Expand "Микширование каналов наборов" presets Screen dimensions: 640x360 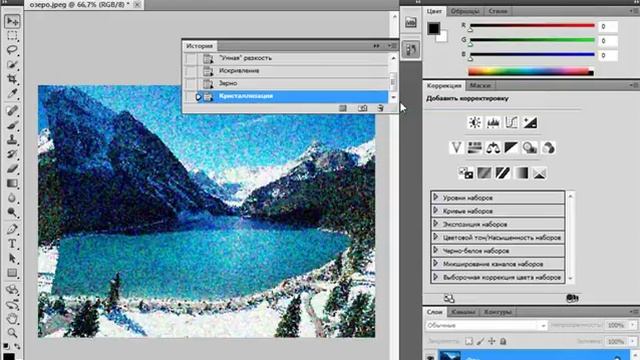coord(436,264)
